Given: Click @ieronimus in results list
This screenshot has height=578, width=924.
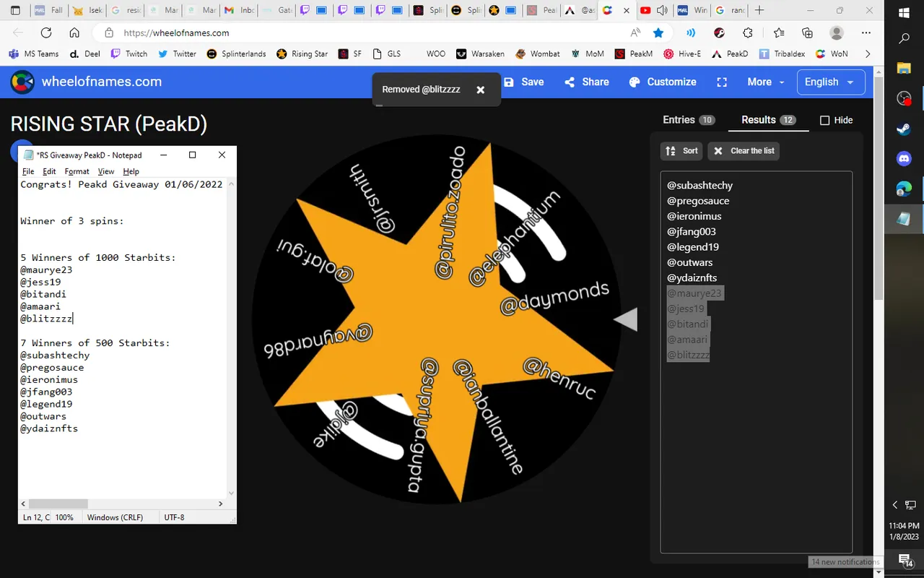Looking at the screenshot, I should 694,216.
